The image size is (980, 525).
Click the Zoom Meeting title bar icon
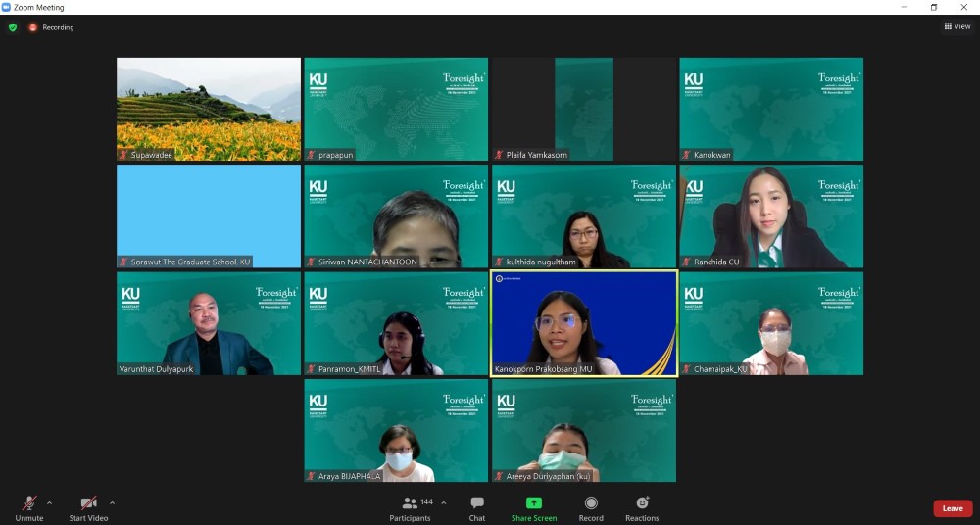pos(7,7)
